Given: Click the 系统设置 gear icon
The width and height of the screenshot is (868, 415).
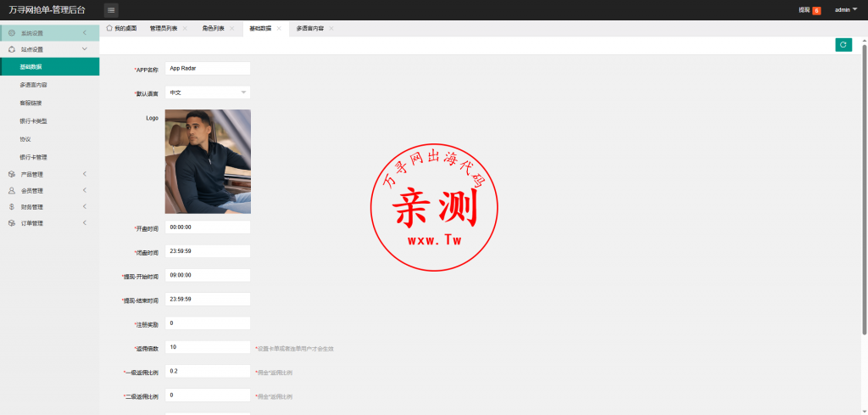Looking at the screenshot, I should [12, 33].
